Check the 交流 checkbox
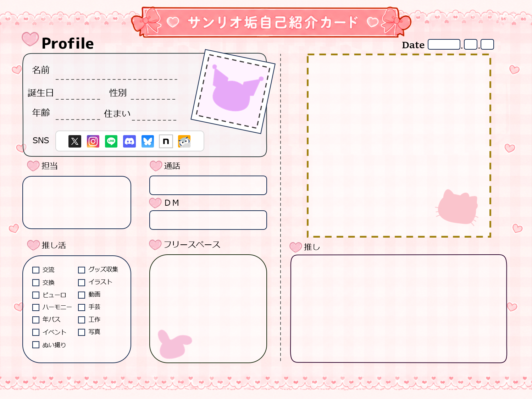This screenshot has width=532, height=399. (x=36, y=270)
